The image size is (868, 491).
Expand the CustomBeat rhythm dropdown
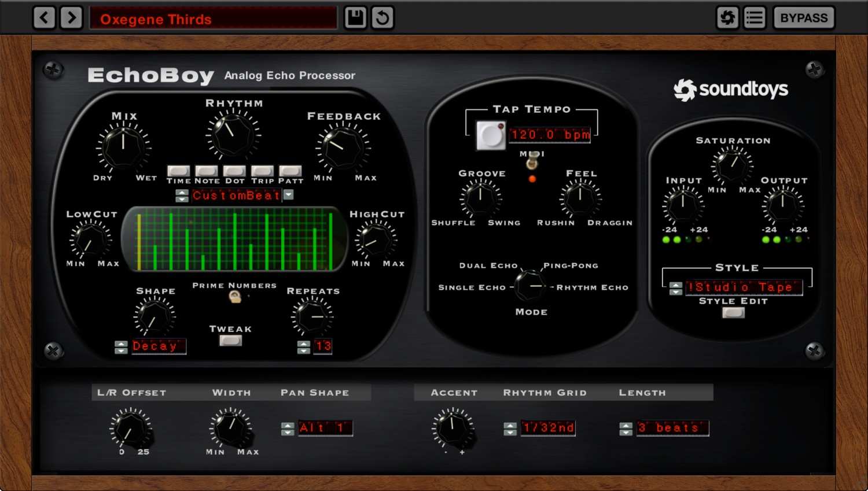point(288,195)
